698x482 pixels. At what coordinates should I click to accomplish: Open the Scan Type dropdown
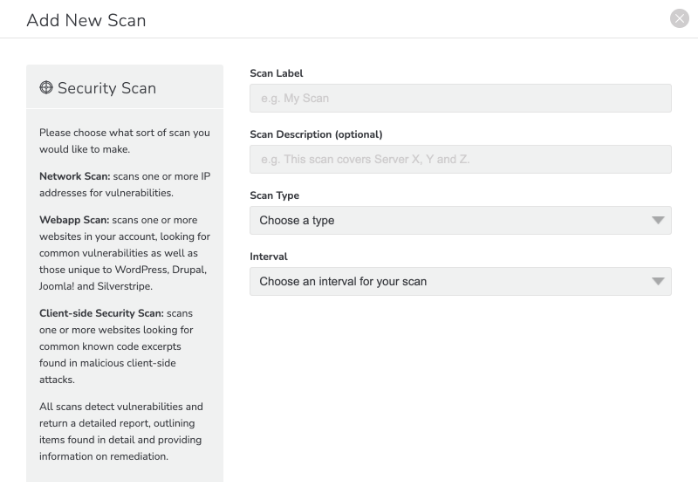460,220
